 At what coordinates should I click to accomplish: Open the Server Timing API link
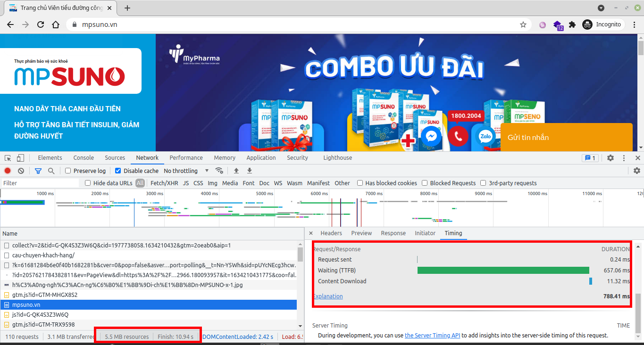click(433, 336)
